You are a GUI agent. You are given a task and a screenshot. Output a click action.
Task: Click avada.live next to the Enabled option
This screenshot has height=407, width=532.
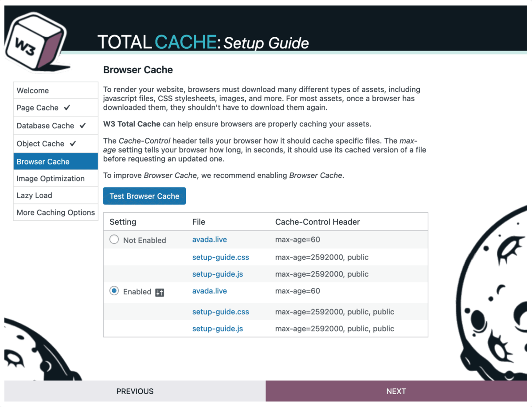[x=209, y=291]
